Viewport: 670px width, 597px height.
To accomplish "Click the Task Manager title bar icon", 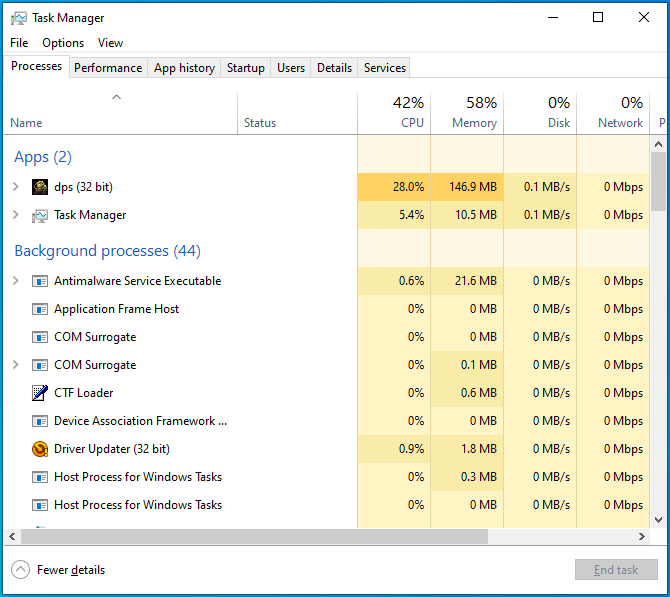I will [19, 18].
